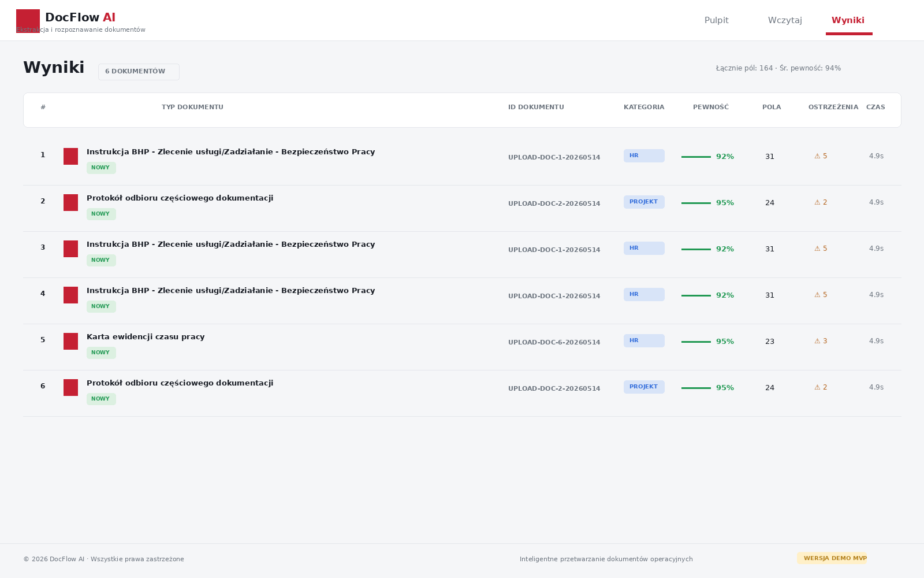Click the DocFlow AI red logo
This screenshot has width=924, height=578.
(x=28, y=21)
